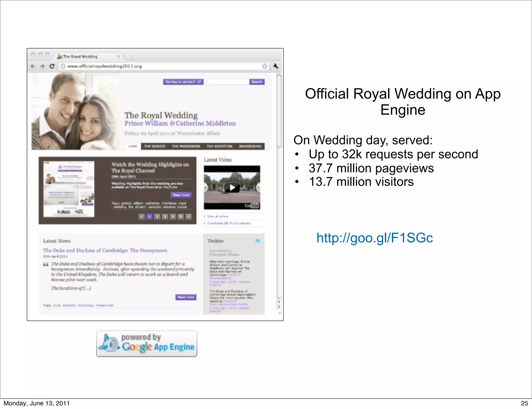
Task: Click the page vertical scrollbar thumb
Action: [x=279, y=111]
